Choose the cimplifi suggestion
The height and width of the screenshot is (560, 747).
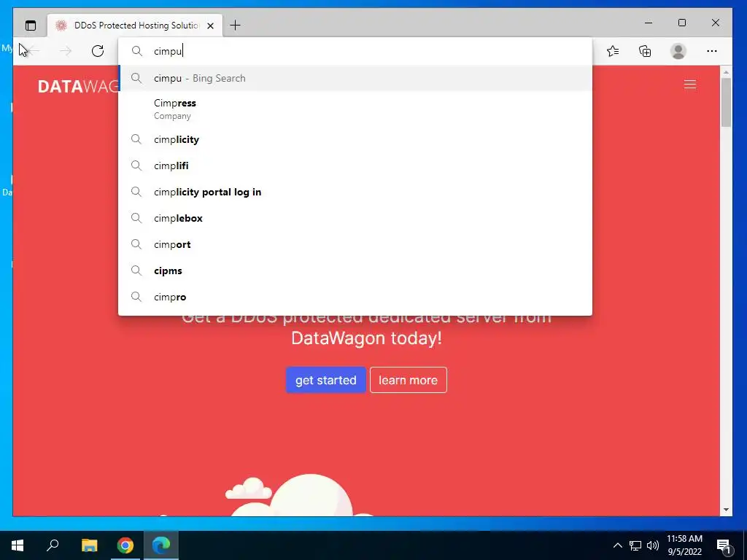tap(355, 166)
